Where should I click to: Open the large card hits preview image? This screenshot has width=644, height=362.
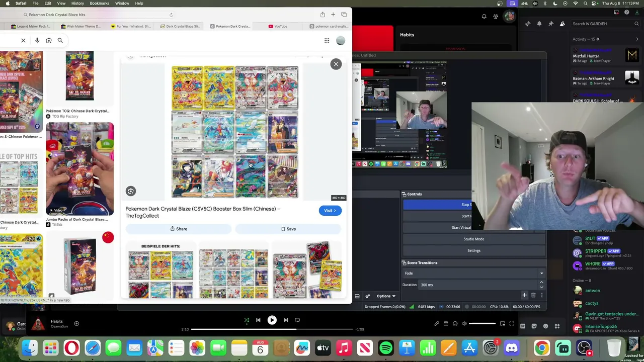tap(234, 132)
